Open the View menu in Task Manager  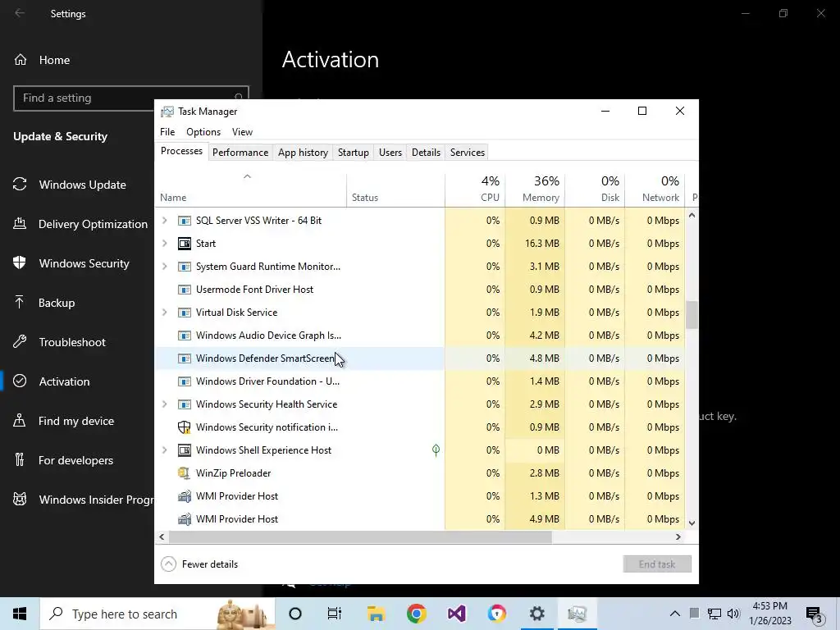242,132
